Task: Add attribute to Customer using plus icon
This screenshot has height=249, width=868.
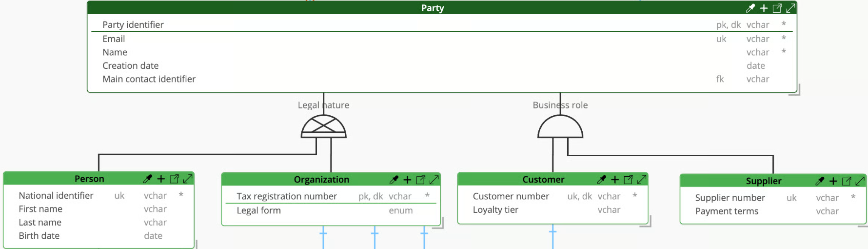Action: click(x=615, y=180)
